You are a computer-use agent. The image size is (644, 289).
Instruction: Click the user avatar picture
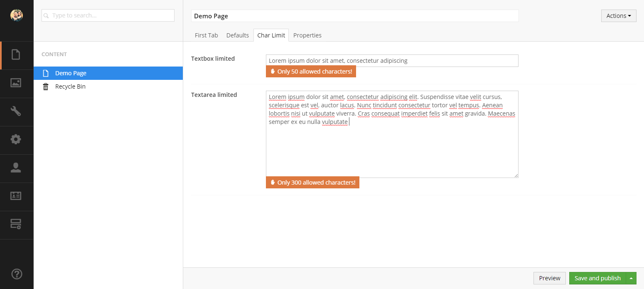(17, 15)
